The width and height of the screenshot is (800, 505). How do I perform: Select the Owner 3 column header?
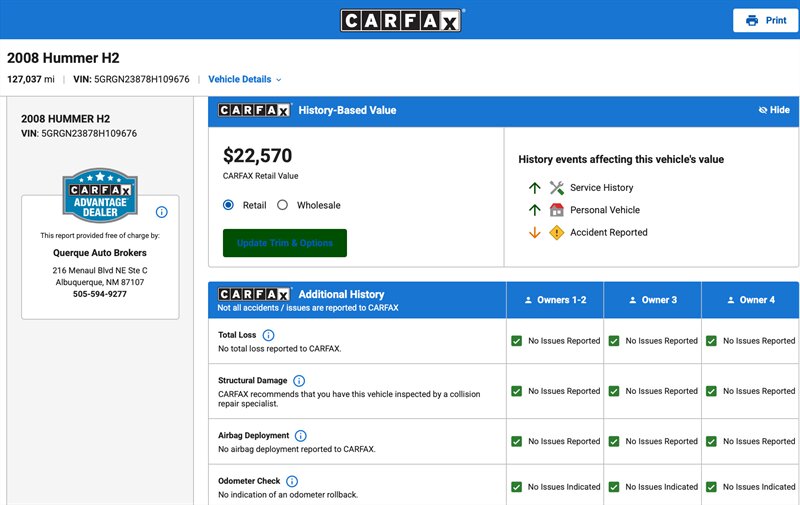coord(653,300)
